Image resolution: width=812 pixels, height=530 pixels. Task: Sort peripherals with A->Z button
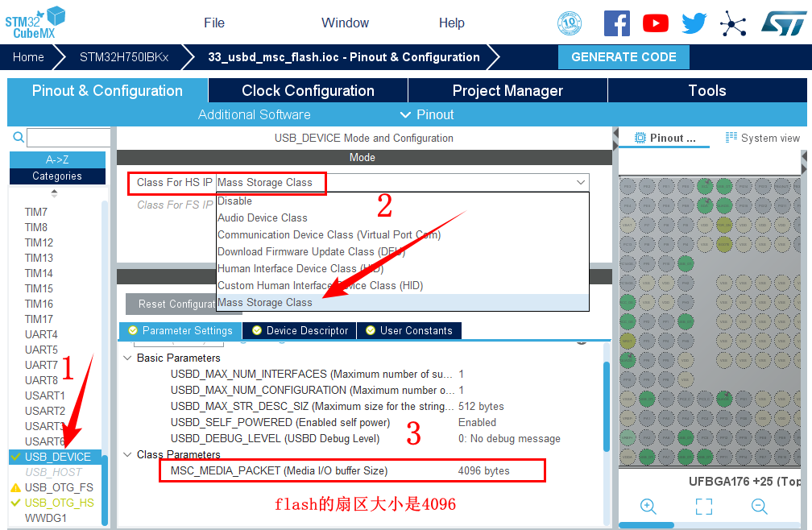coord(57,159)
